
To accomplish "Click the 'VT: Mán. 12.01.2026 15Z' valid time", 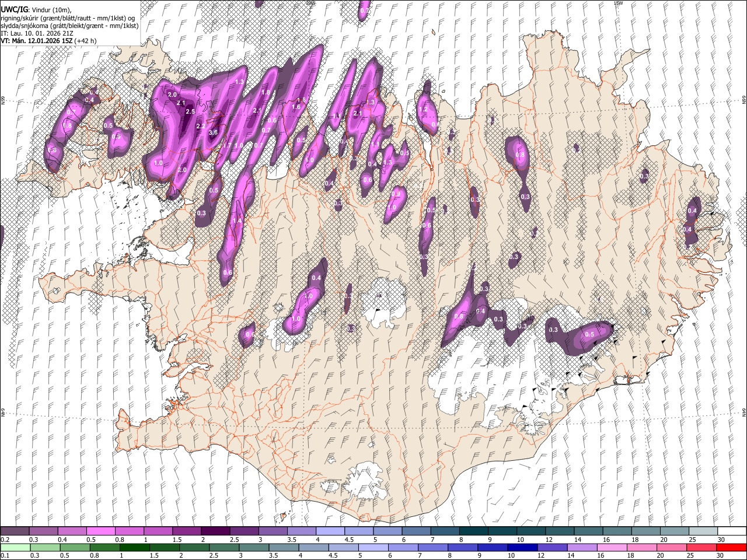I will pyautogui.click(x=37, y=41).
